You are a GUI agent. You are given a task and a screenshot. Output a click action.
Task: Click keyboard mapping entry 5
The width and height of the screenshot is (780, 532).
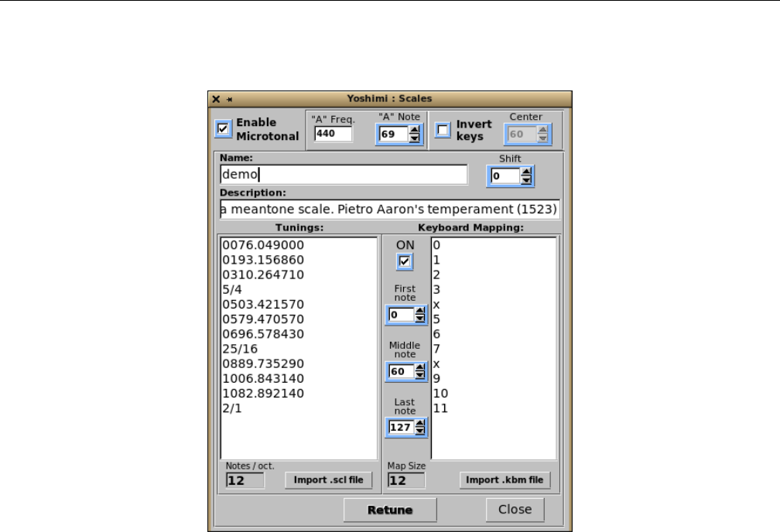436,319
